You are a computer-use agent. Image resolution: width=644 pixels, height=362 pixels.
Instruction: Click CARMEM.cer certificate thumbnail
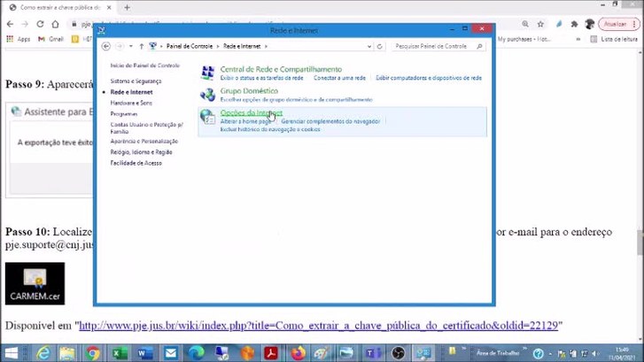(x=35, y=283)
